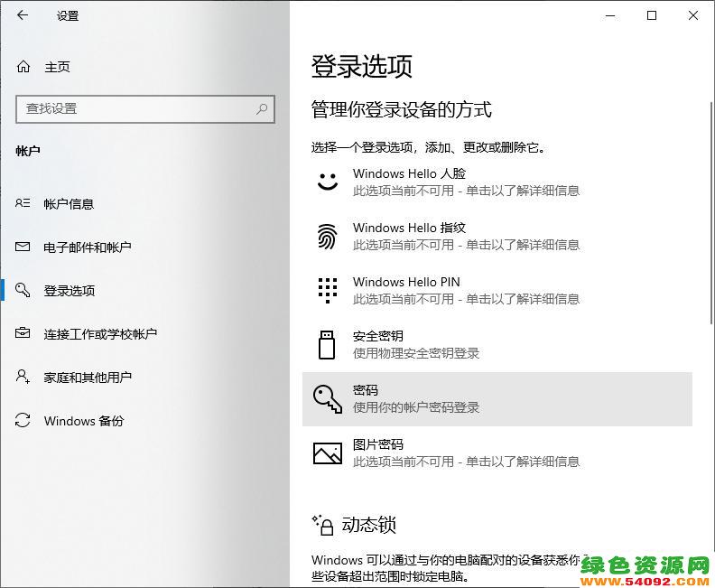Click the picture icon for 图片密码

[328, 453]
